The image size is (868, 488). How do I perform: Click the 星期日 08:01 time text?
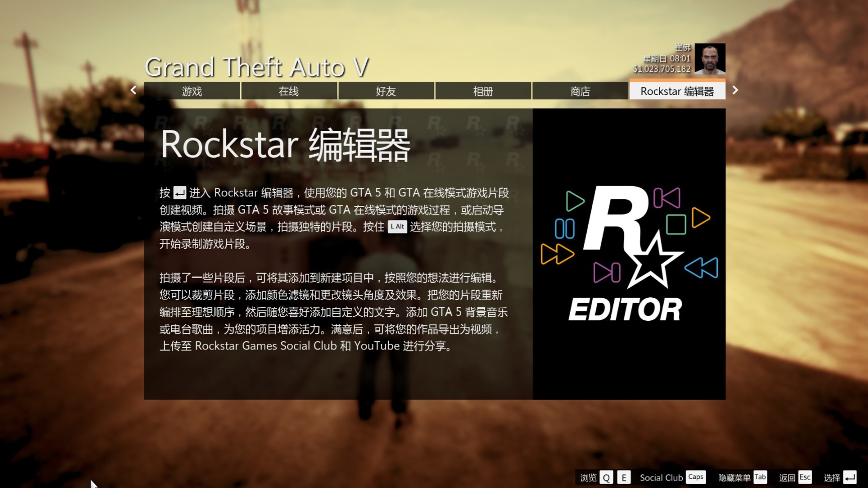tap(667, 59)
